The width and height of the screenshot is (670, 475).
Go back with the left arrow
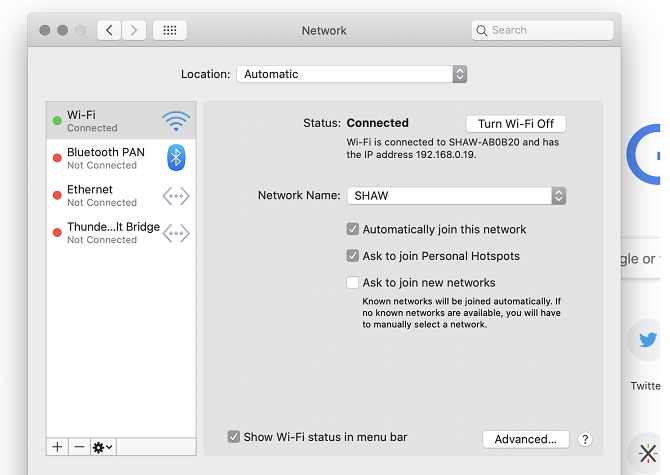[x=110, y=31]
